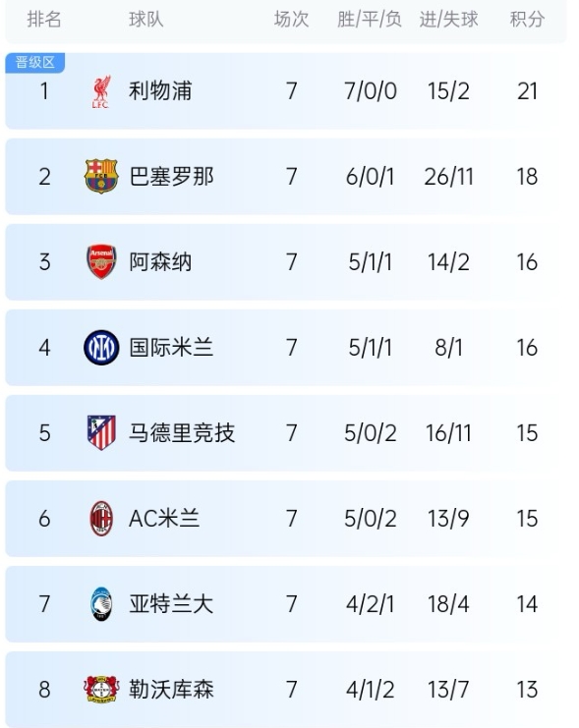Screen dimensions: 579x728
Task: Click the 积分 points column header
Action: click(x=527, y=20)
